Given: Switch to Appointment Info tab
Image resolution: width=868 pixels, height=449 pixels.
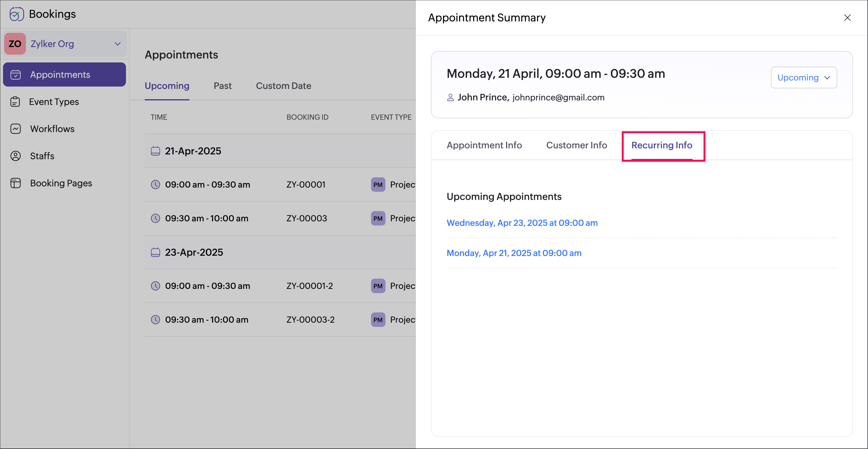Looking at the screenshot, I should point(484,145).
